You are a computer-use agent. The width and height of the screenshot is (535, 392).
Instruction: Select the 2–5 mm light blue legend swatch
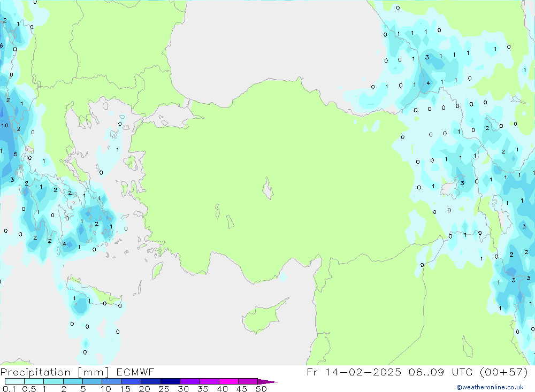(x=73, y=381)
